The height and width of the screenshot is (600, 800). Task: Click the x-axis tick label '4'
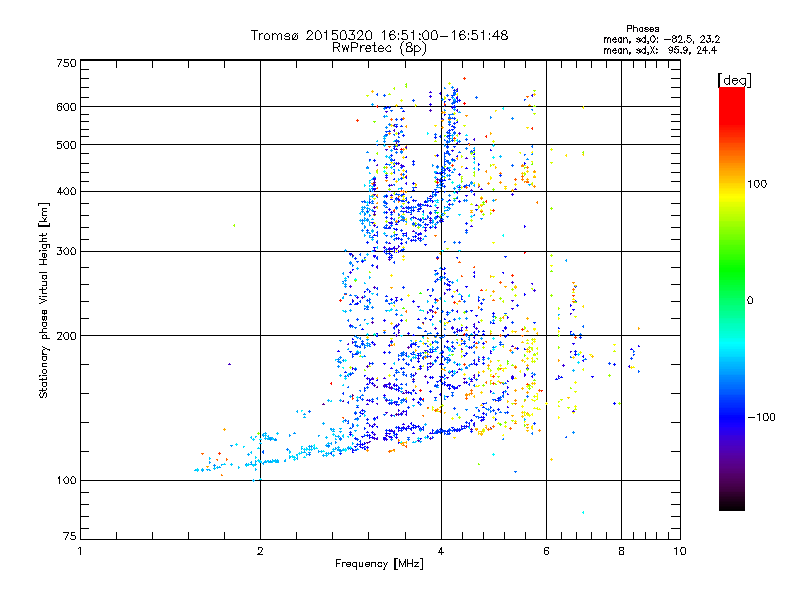441,551
